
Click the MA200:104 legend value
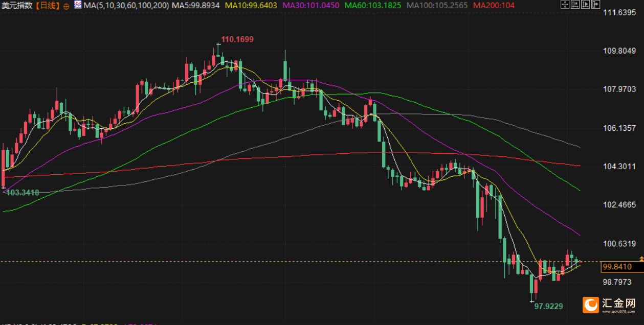(494, 6)
